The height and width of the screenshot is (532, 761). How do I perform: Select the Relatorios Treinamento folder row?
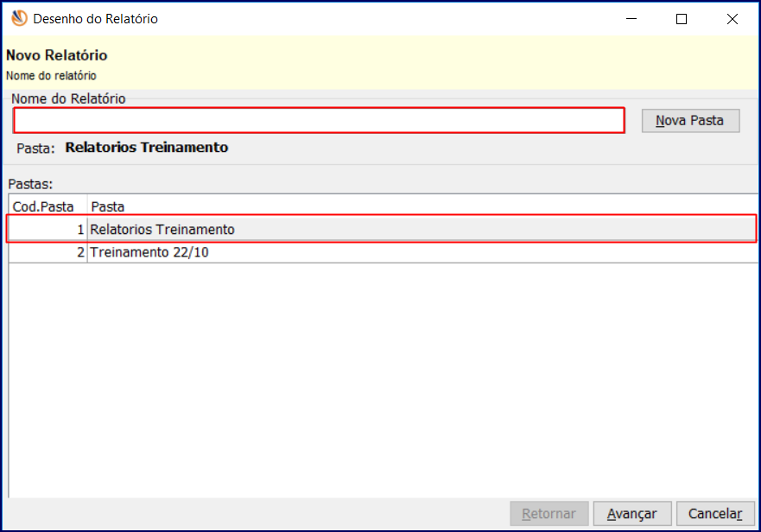point(383,229)
